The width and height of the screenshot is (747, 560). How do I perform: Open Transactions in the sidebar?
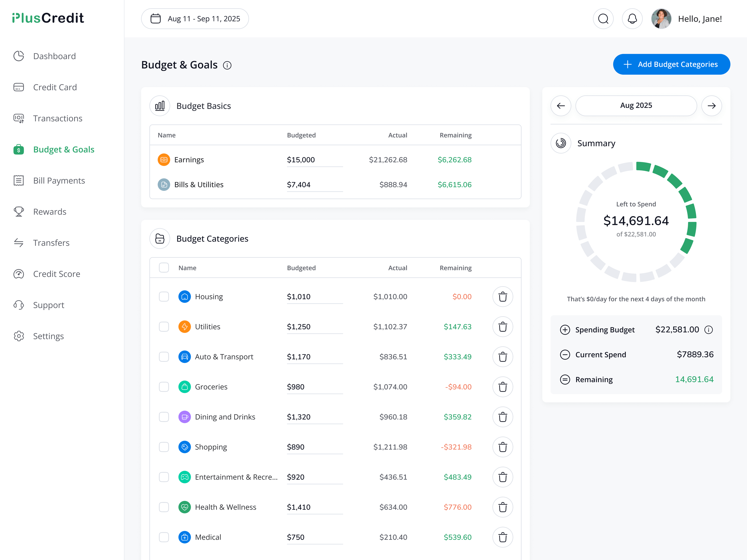(x=48, y=118)
